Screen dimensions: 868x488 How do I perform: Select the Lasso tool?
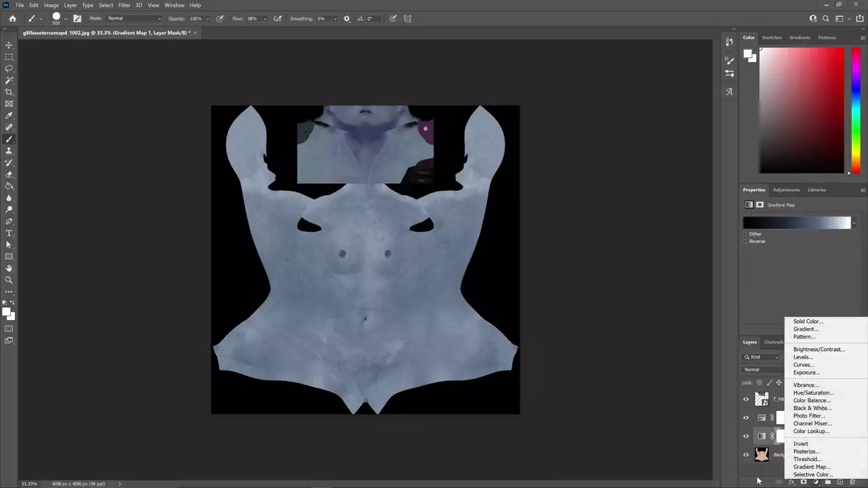[x=9, y=68]
